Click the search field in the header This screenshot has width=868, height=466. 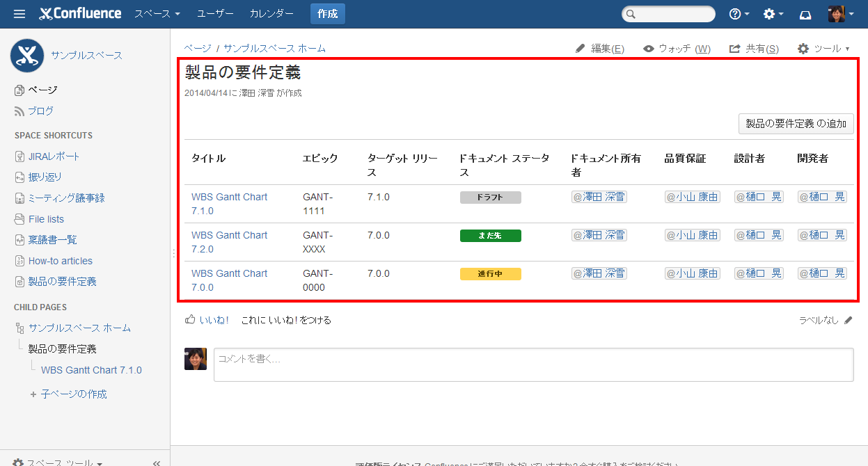click(x=668, y=14)
